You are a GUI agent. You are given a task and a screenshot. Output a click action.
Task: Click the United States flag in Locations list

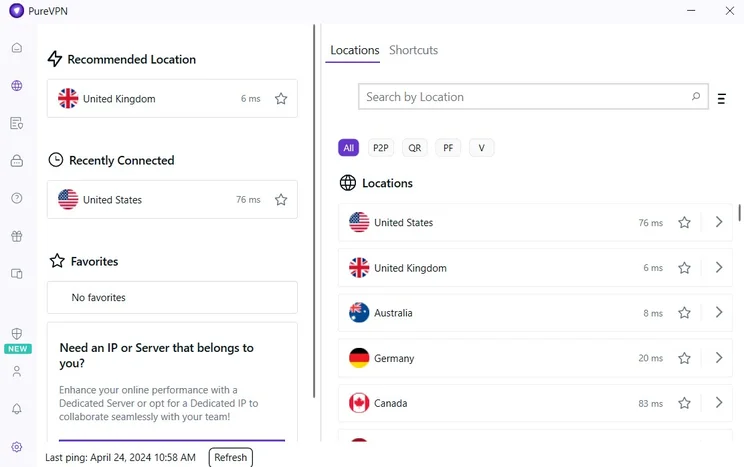pos(359,222)
